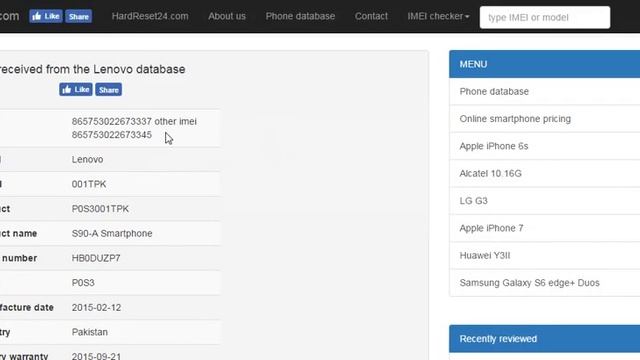
Task: Open Samsung Galaxy S6 edge+ Duos link
Action: (x=529, y=283)
